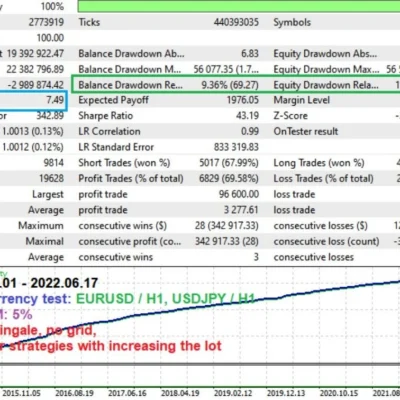Image resolution: width=400 pixels, height=400 pixels.
Task: Select Profit Trades (% of total) label
Action: 131,178
